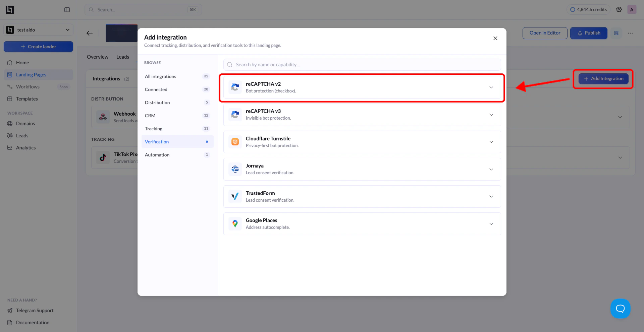
Task: Expand the TikTok Pixel card chevron in background
Action: 620,157
